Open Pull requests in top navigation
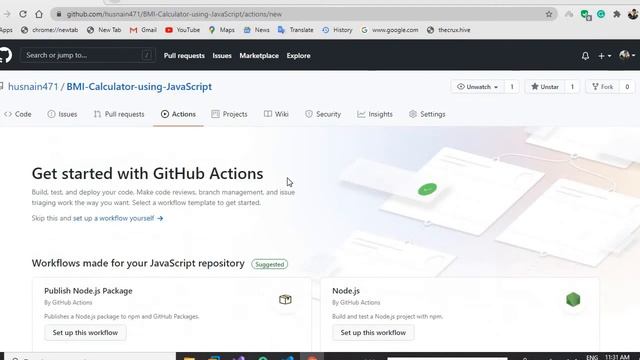 point(184,56)
